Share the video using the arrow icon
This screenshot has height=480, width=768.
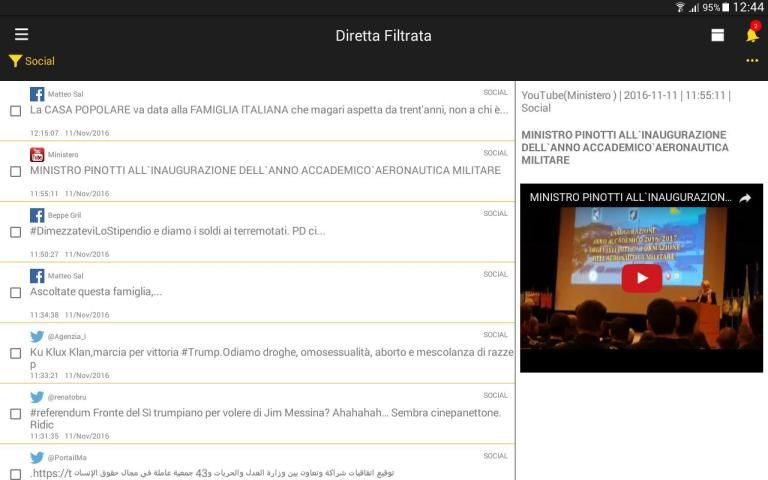745,198
